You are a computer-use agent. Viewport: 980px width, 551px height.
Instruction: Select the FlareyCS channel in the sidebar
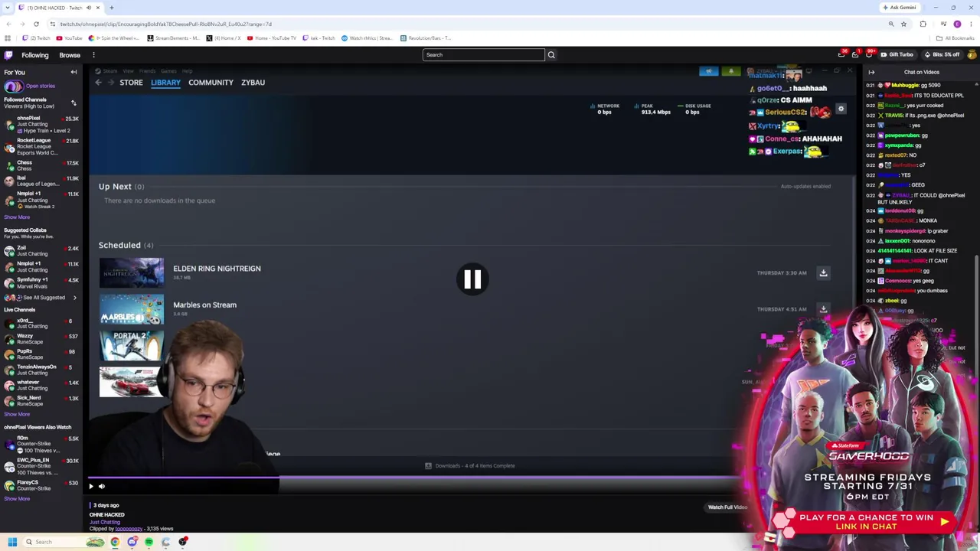pos(41,485)
